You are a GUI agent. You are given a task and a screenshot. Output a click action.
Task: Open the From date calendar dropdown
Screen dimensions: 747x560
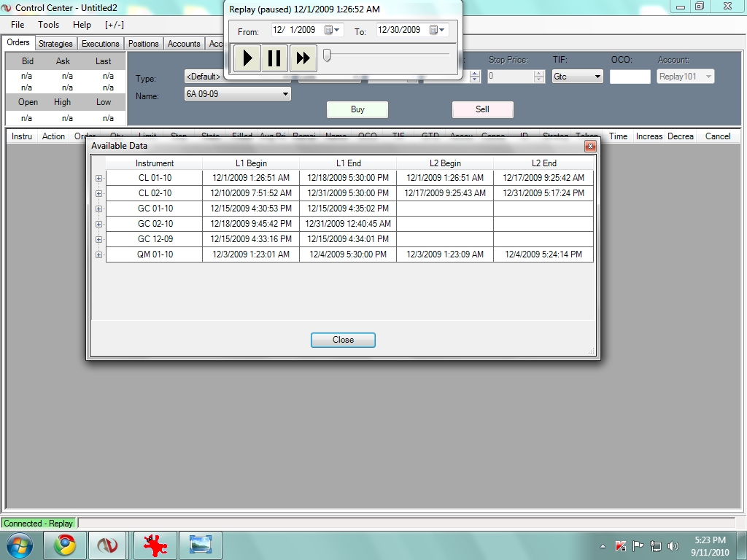(333, 30)
